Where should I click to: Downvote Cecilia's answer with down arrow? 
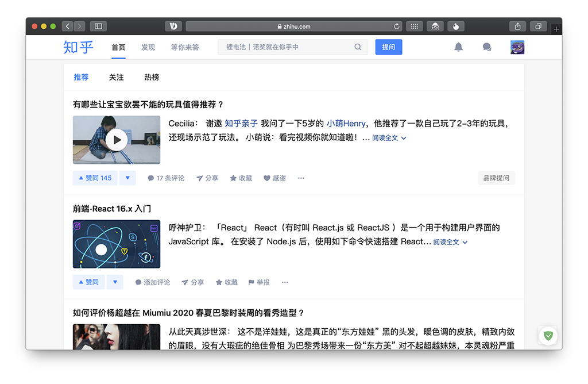point(127,178)
